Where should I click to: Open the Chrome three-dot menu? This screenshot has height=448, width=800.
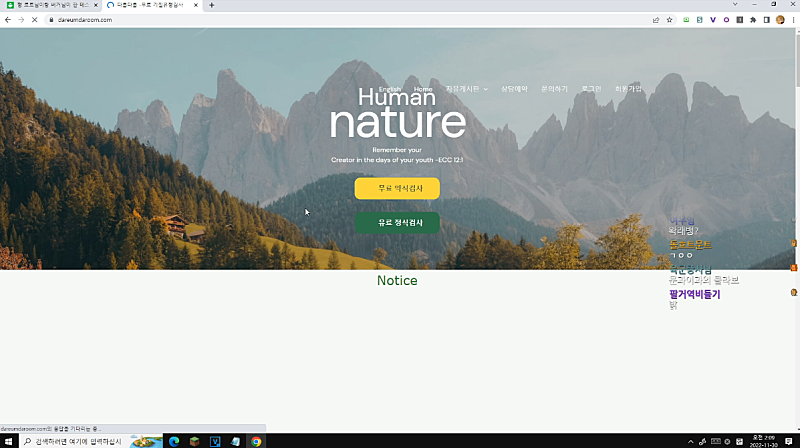point(793,20)
